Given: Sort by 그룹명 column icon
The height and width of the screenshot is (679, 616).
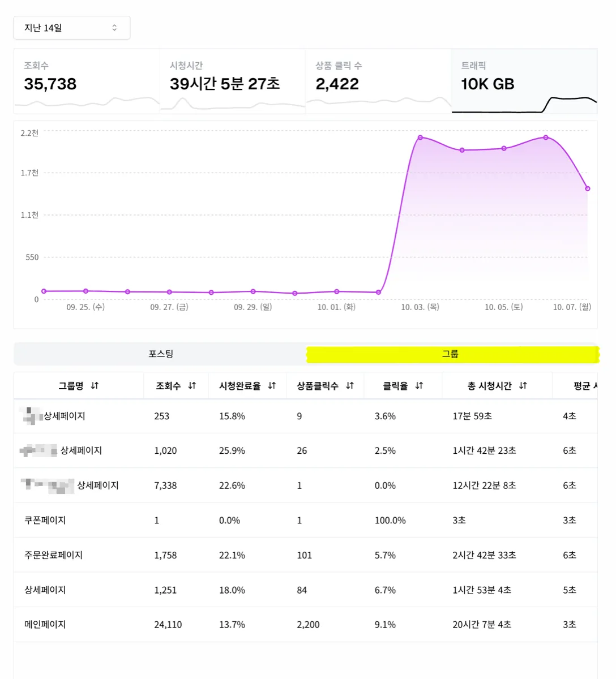Looking at the screenshot, I should tap(95, 386).
